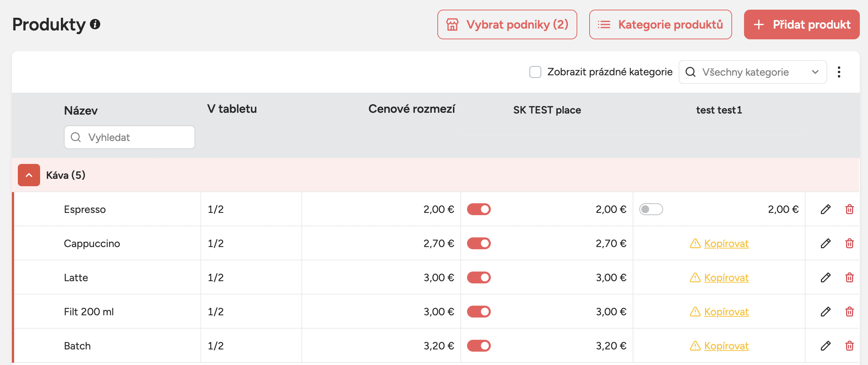868x365 pixels.
Task: Click pencil icon for Filt 200 ml
Action: point(825,312)
